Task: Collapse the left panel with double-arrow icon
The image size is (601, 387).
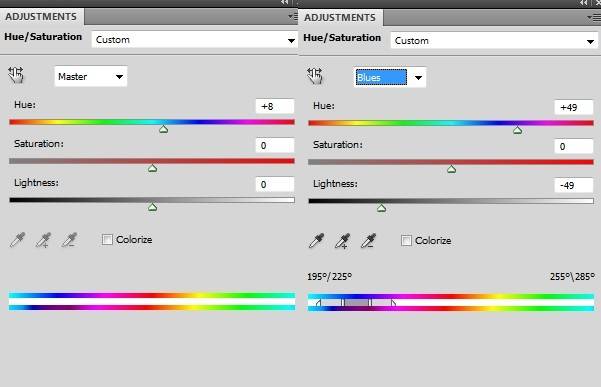Action: 284,3
